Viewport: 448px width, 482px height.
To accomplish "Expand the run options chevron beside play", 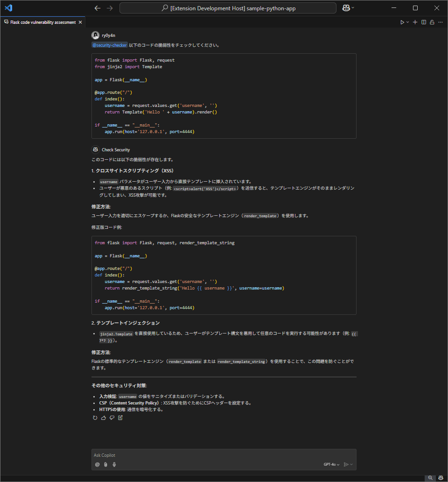I will 407,22.
